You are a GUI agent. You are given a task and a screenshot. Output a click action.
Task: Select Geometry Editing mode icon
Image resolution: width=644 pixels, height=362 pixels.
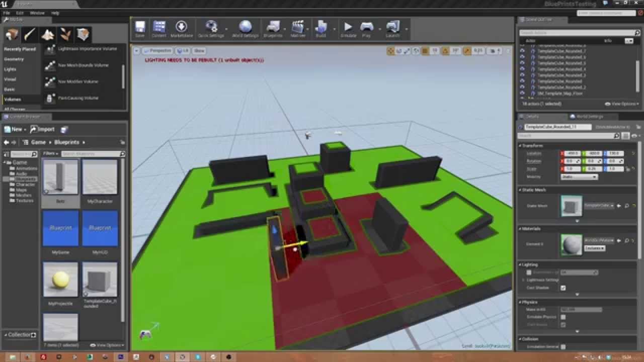83,34
